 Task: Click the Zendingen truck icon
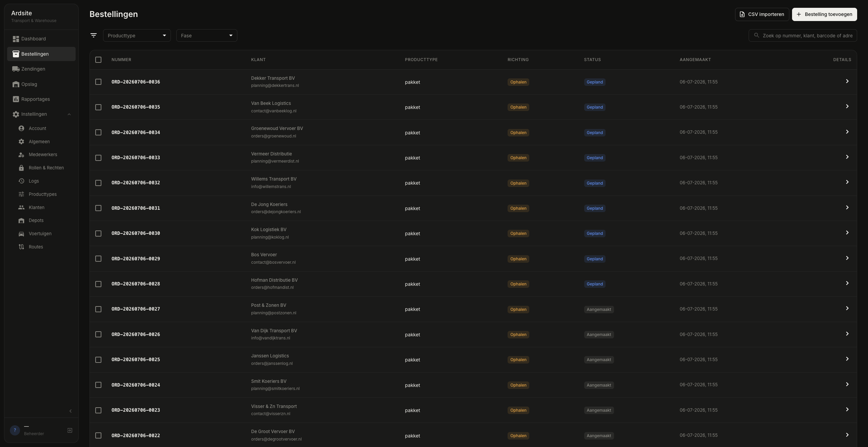(16, 69)
